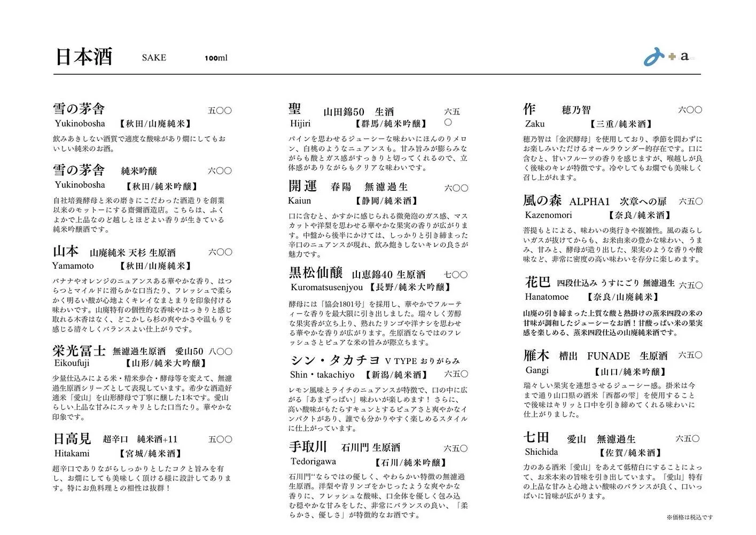Select the 日本酒 header title
The height and width of the screenshot is (535, 756).
point(83,57)
